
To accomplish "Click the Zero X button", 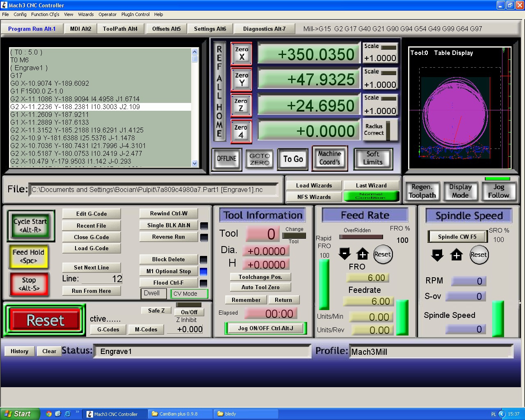I will 242,53.
